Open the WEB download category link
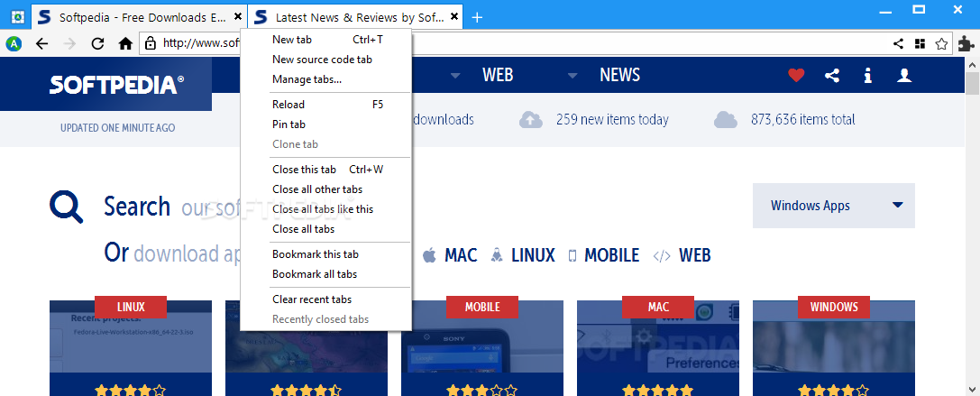Screen dimensions: 980x396 point(695,255)
